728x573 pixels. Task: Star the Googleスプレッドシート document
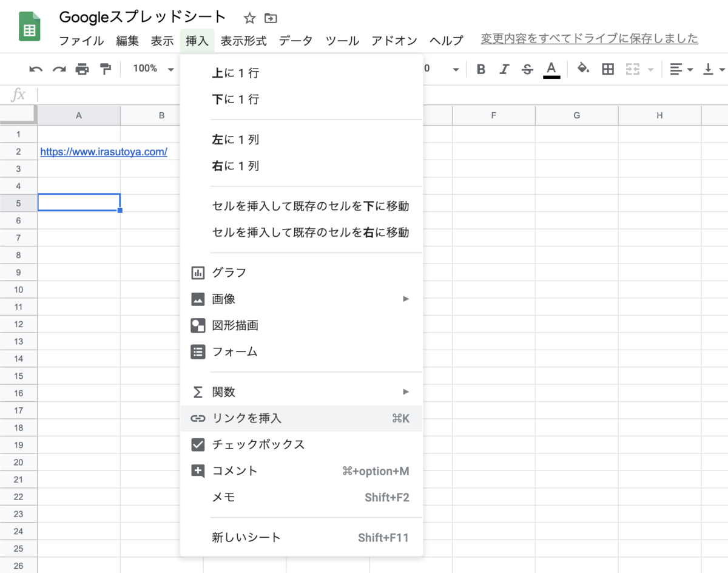[249, 18]
